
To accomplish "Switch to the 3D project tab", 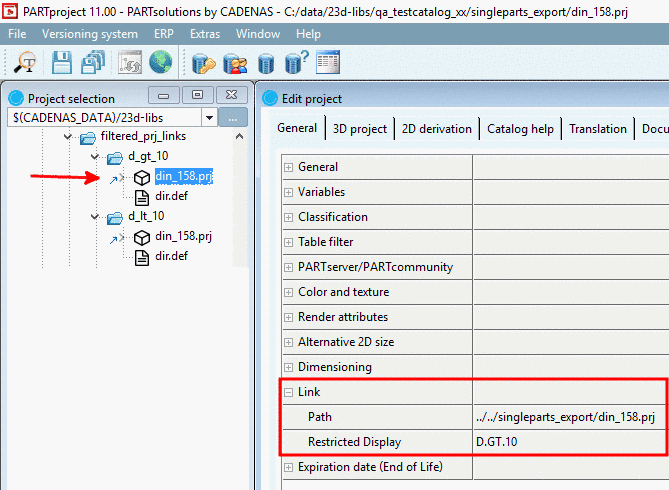I will tap(360, 128).
